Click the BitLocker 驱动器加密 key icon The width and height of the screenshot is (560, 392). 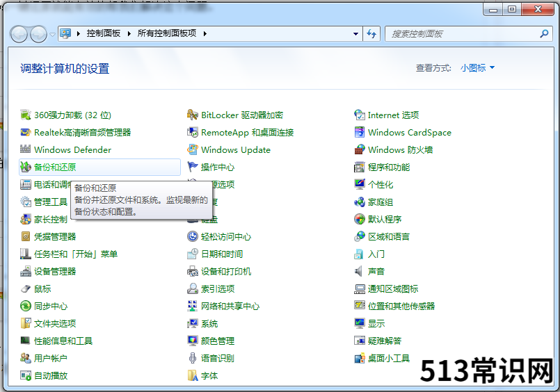[193, 115]
